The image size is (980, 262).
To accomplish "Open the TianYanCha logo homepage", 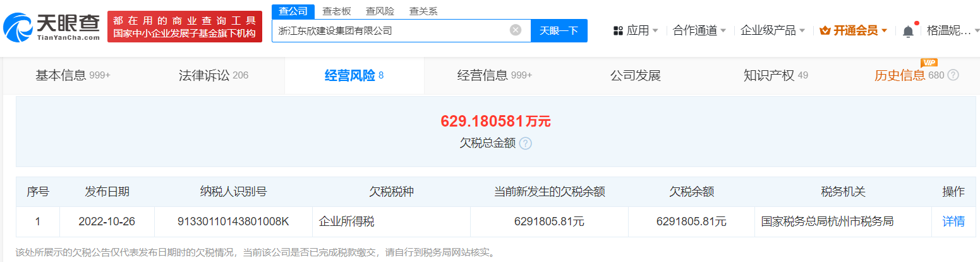I will point(52,27).
